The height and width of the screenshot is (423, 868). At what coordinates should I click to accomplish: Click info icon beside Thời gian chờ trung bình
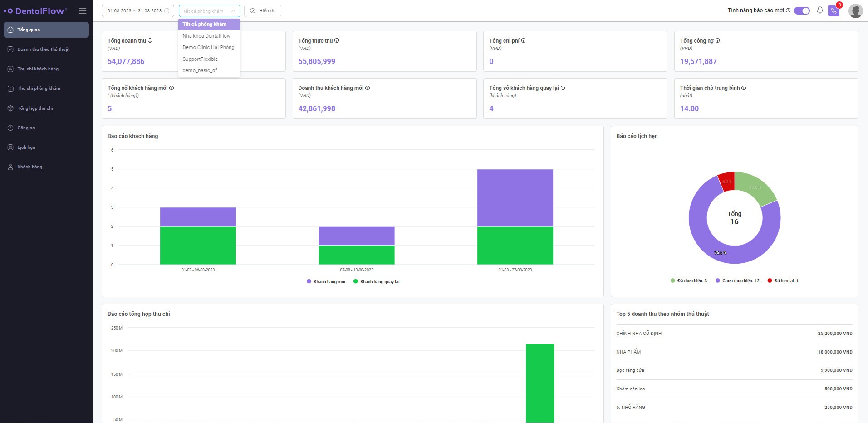point(744,88)
